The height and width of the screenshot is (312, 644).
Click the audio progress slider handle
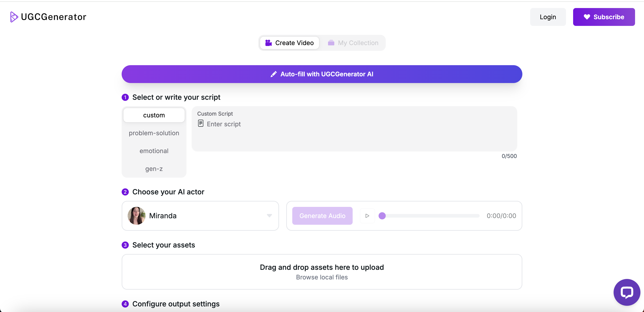(x=382, y=216)
